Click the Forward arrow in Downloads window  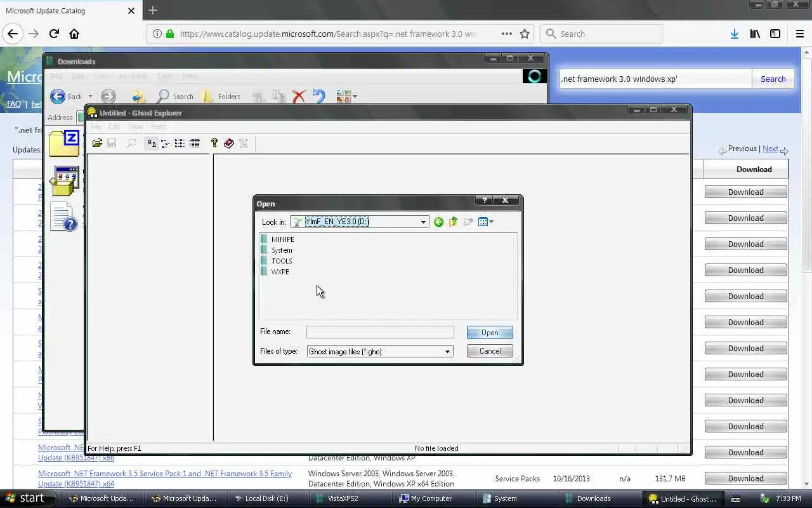click(108, 97)
